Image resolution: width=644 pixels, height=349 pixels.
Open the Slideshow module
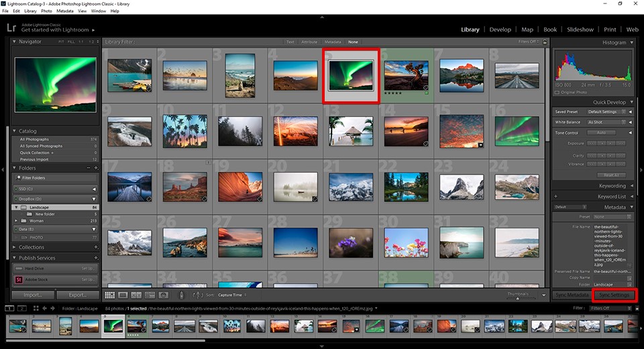tap(580, 30)
